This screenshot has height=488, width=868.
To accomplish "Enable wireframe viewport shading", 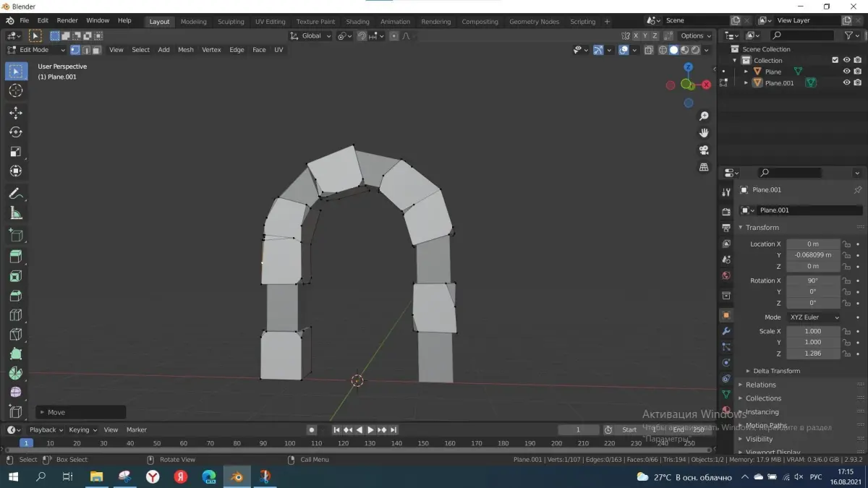I will (x=663, y=50).
